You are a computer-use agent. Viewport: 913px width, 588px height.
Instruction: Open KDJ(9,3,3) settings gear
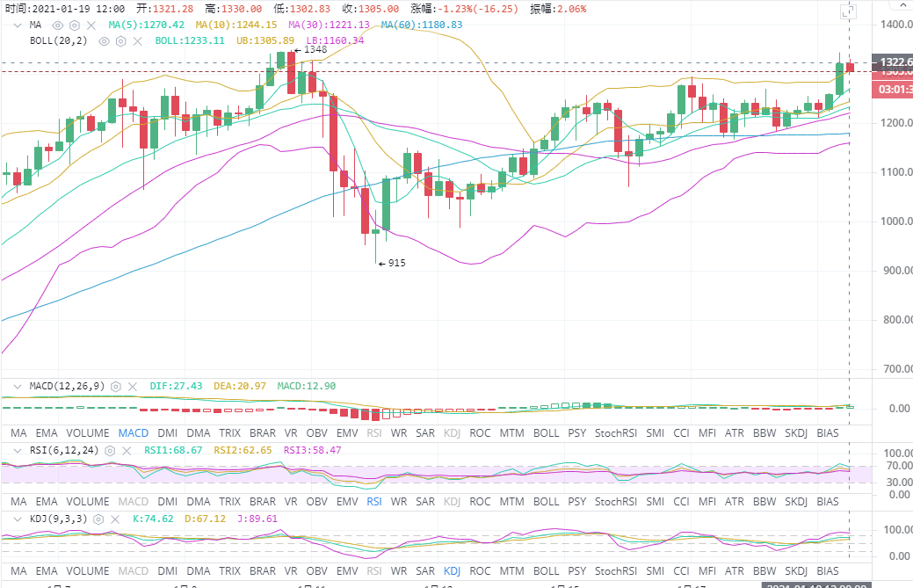click(x=98, y=519)
